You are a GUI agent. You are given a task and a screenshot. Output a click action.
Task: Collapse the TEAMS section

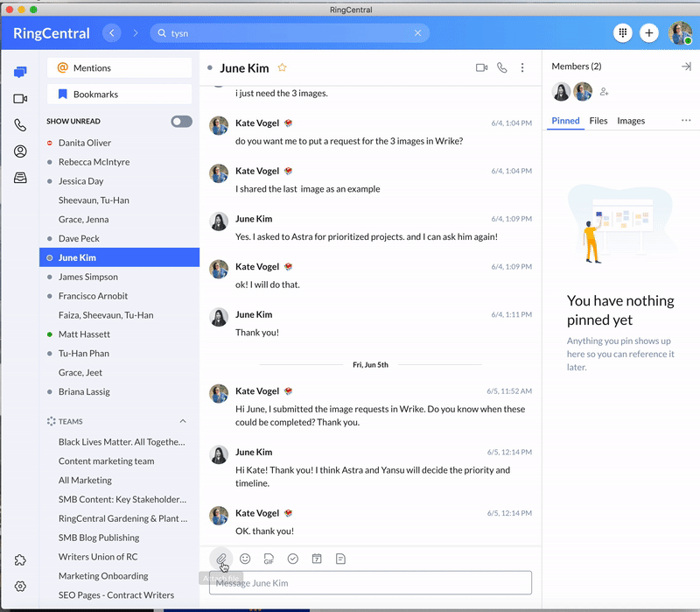point(183,421)
